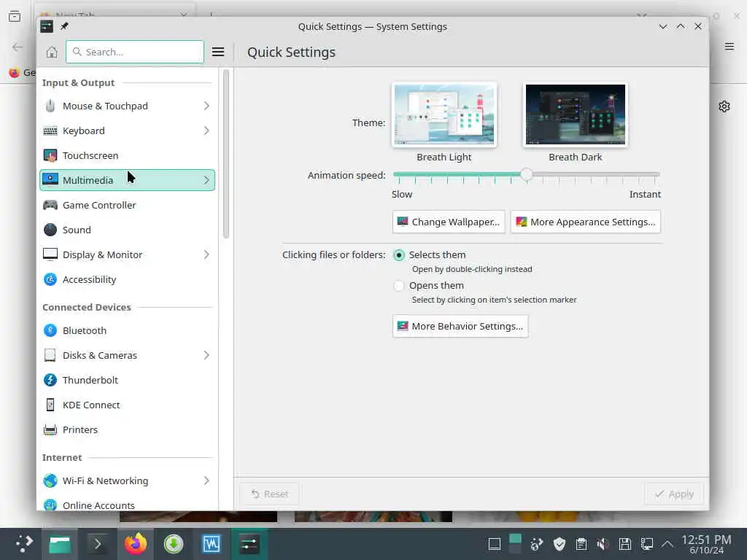The width and height of the screenshot is (747, 560).
Task: Open More Behavior Settings
Action: coord(460,326)
